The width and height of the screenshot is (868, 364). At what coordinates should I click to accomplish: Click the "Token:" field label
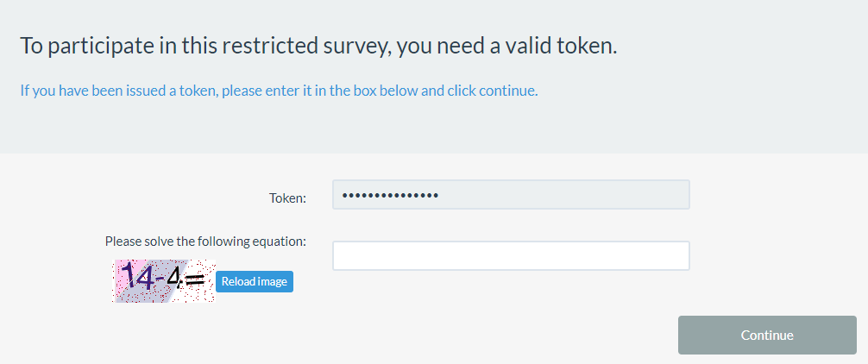point(287,198)
